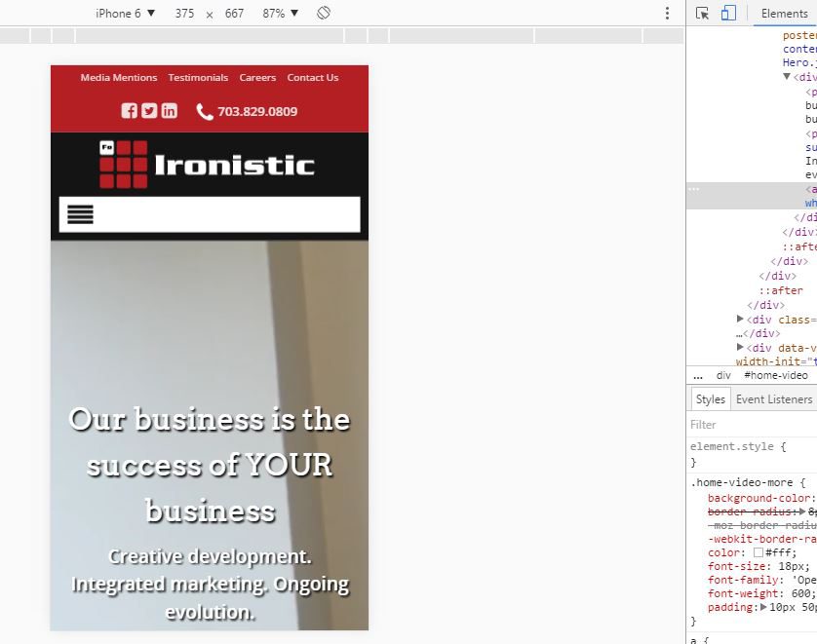Activate the inspect element picker
This screenshot has width=817, height=644.
[x=702, y=14]
